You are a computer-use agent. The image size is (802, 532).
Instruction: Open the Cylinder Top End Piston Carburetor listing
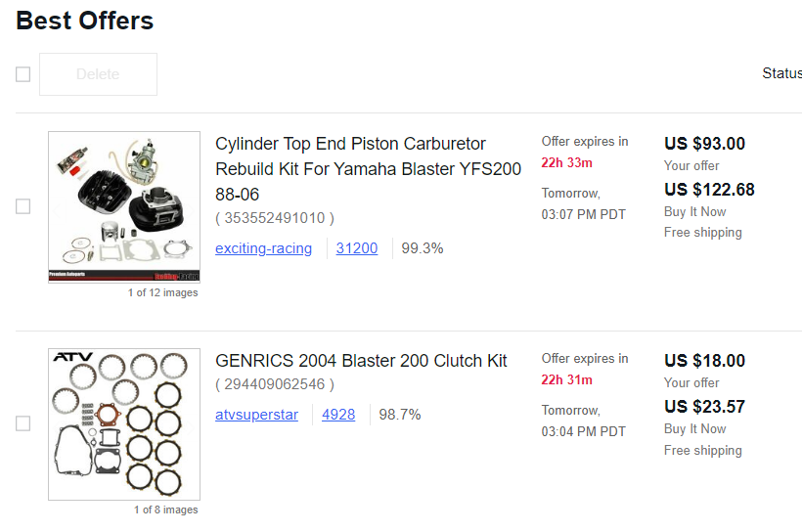coord(369,169)
